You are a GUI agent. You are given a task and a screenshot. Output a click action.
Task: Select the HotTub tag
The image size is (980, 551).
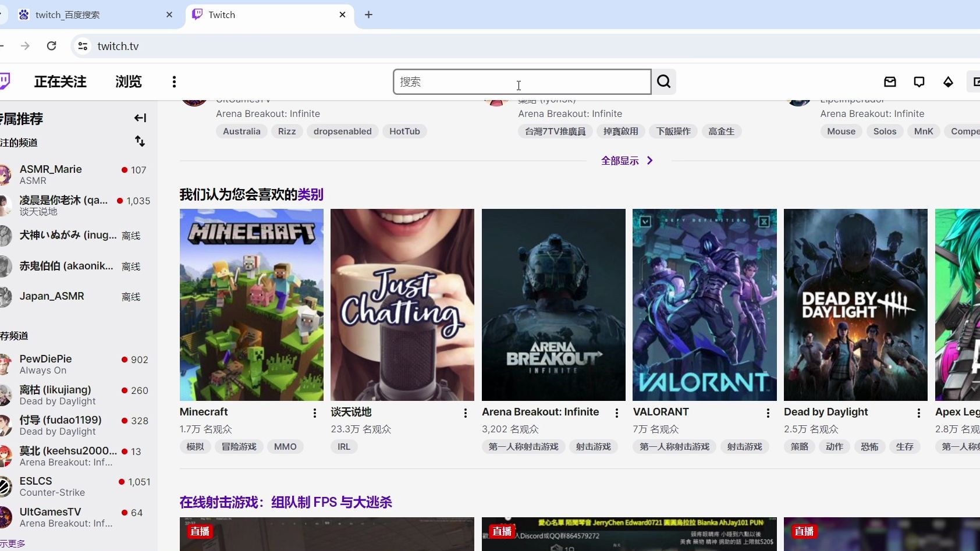(x=404, y=131)
